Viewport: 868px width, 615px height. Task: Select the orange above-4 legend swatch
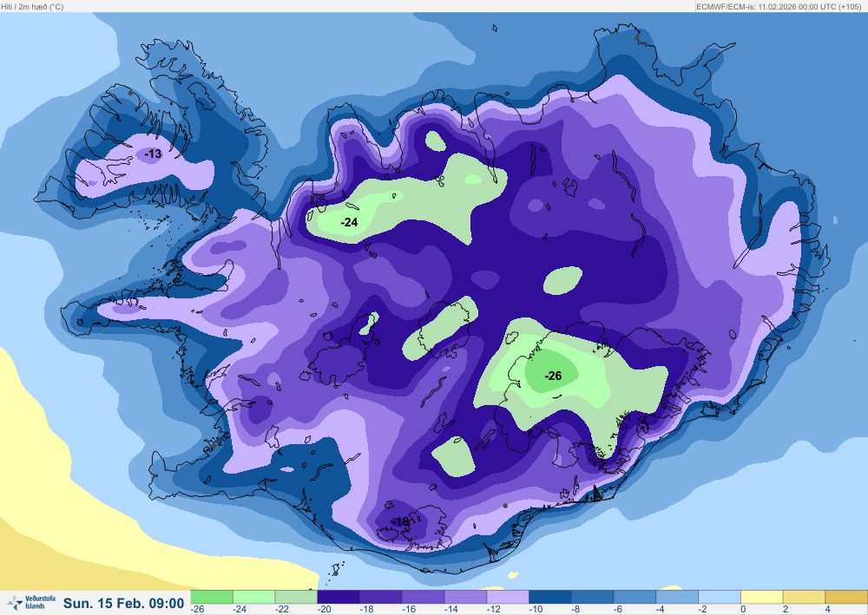point(846,597)
